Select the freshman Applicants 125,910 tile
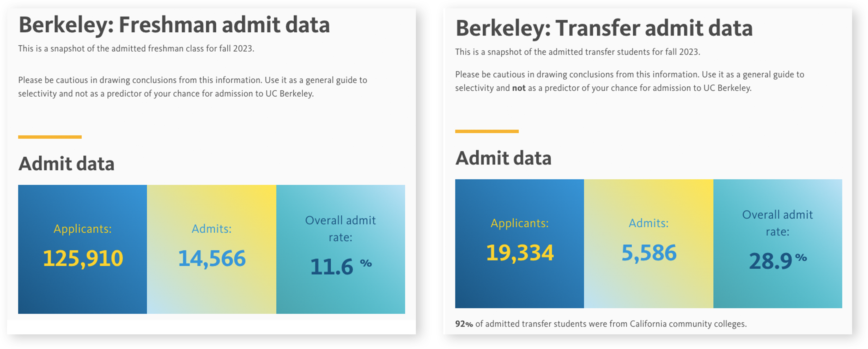This screenshot has height=349, width=868. (x=83, y=249)
